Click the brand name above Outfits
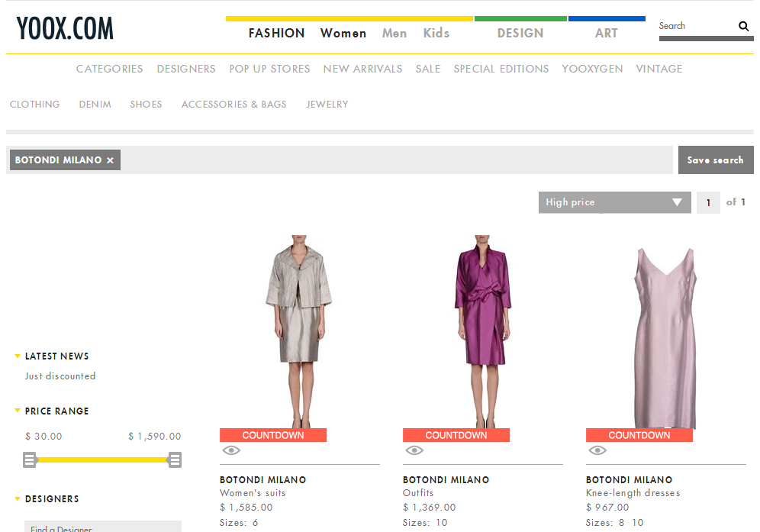The height and width of the screenshot is (532, 760). click(446, 479)
